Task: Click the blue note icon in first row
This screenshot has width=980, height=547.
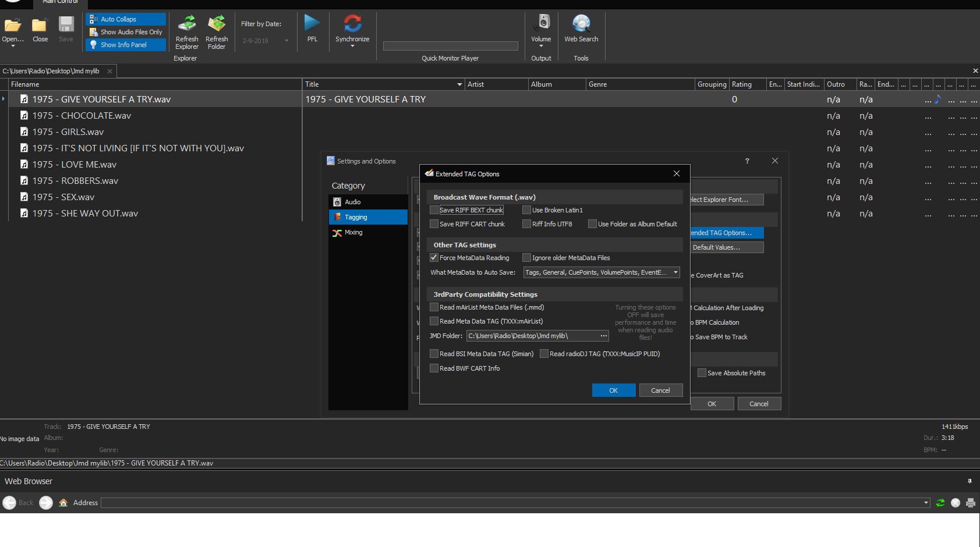Action: 937,99
